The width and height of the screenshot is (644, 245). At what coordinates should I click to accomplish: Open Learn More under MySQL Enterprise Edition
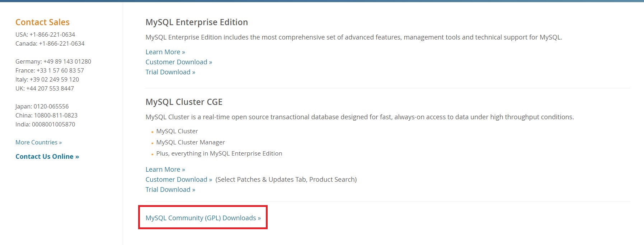click(165, 52)
